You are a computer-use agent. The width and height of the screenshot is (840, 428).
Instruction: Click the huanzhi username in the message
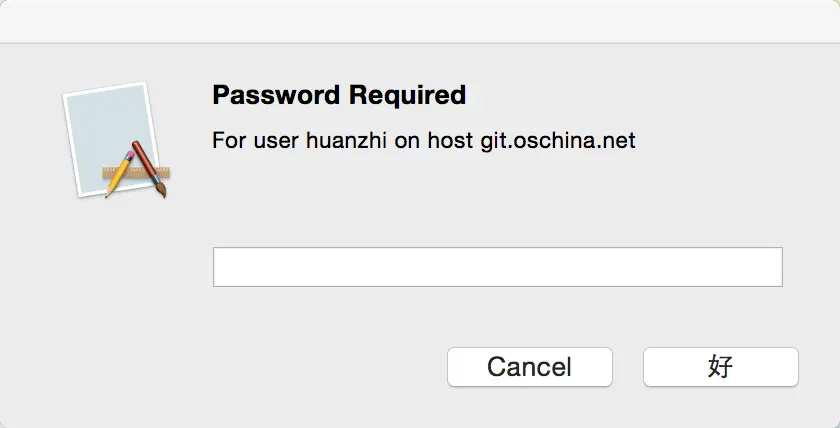346,141
